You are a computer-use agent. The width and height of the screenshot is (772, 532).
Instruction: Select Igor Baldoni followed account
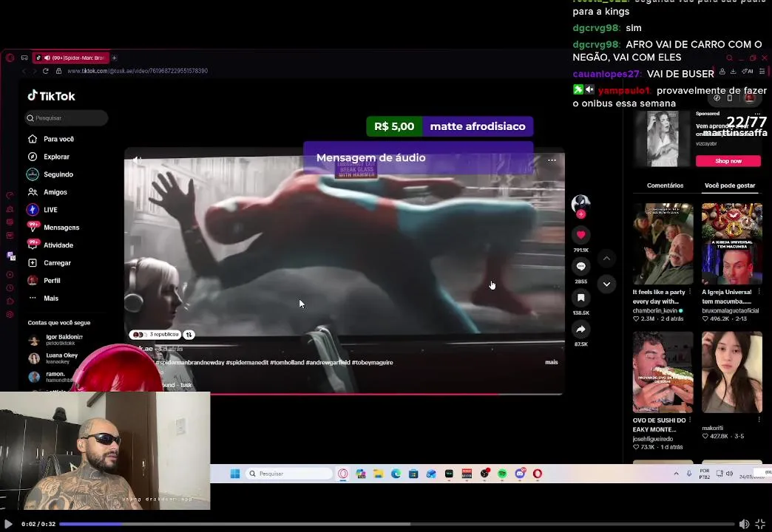tap(56, 340)
